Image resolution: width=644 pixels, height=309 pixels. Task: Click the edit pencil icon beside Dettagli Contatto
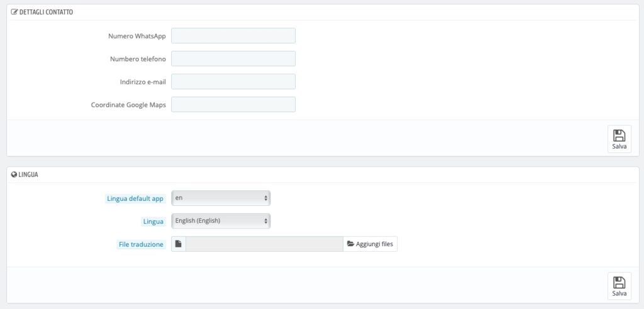(x=14, y=13)
